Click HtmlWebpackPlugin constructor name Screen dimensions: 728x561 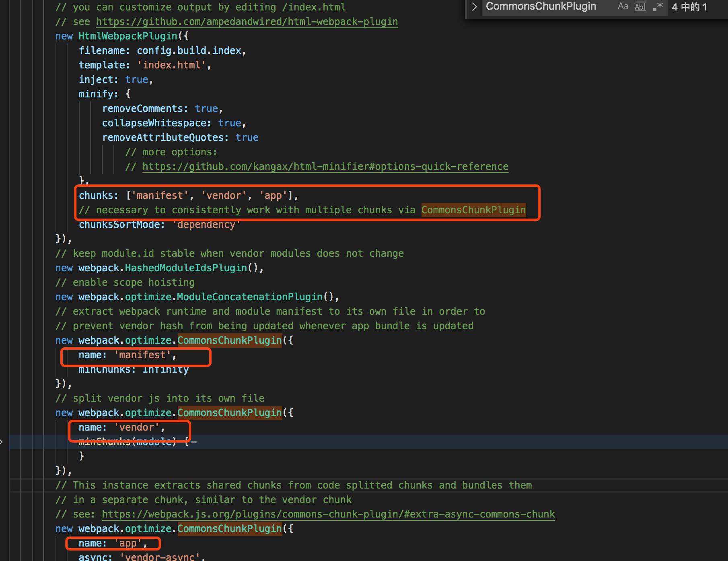coord(128,36)
